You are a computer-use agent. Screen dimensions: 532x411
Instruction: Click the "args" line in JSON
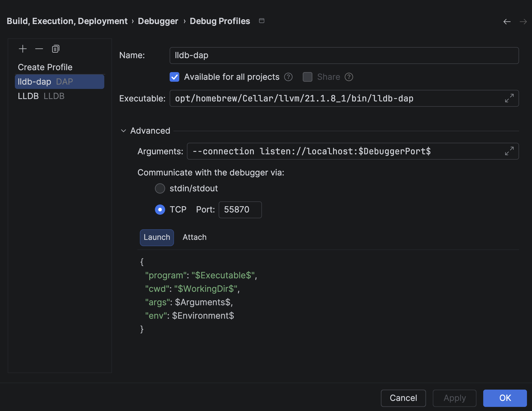pyautogui.click(x=189, y=302)
